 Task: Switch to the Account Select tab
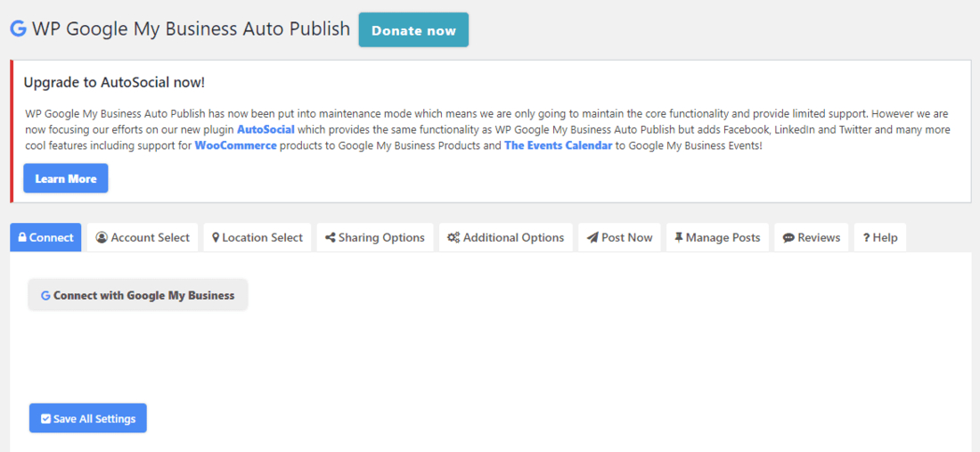coord(143,238)
